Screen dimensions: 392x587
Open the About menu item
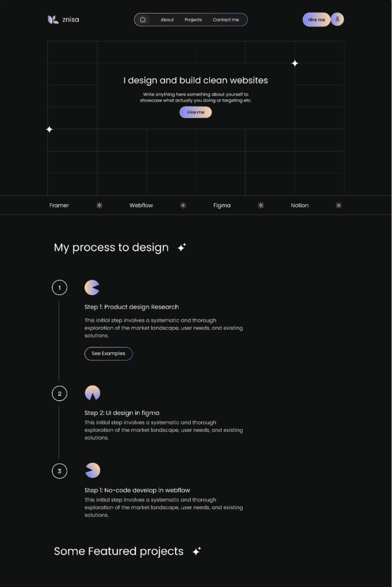coord(167,20)
